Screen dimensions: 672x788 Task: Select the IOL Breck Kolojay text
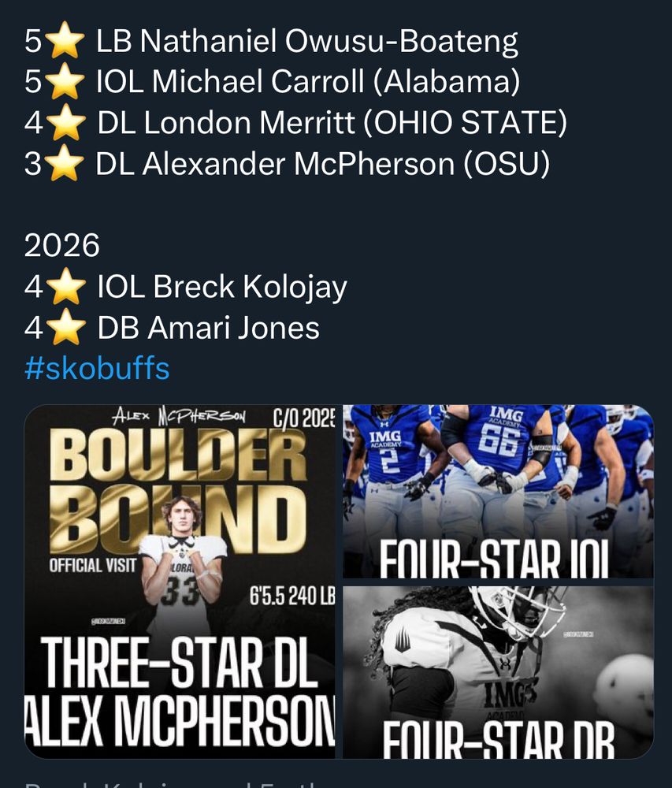pyautogui.click(x=222, y=287)
